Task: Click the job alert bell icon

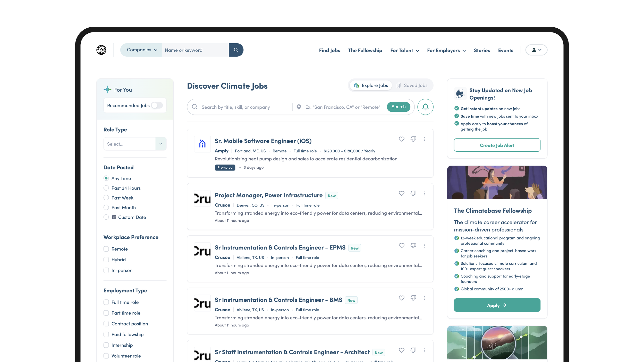Action: (425, 107)
